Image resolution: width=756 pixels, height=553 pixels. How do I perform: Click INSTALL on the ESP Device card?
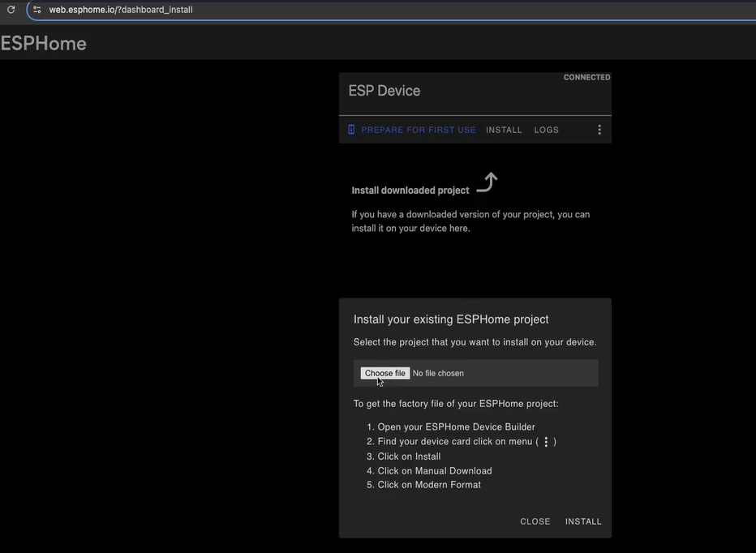pyautogui.click(x=504, y=131)
